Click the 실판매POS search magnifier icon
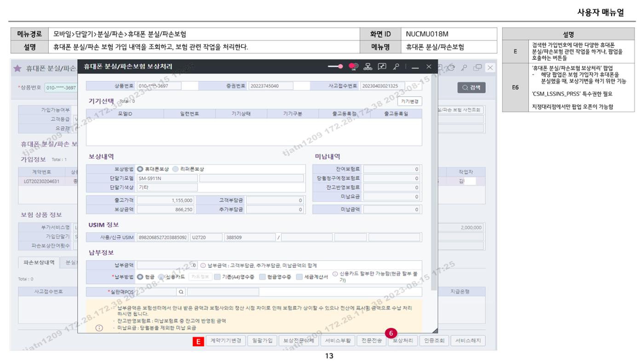The width and height of the screenshot is (644, 362). click(181, 292)
